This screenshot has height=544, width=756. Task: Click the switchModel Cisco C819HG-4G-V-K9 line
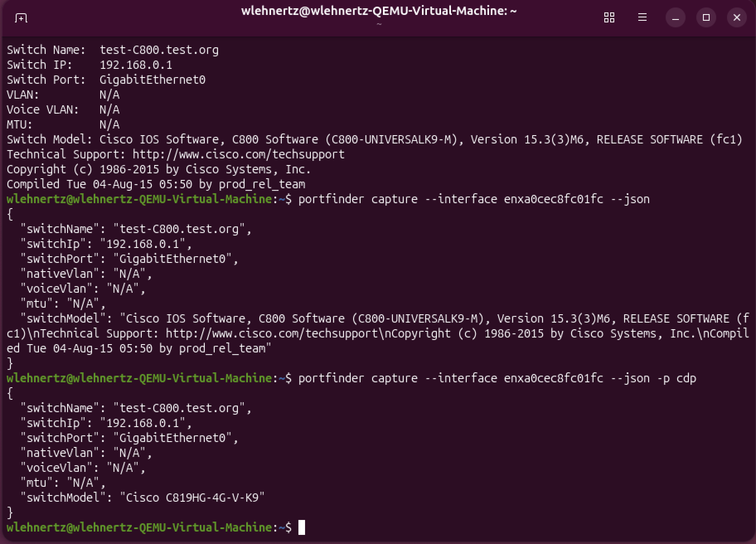143,497
